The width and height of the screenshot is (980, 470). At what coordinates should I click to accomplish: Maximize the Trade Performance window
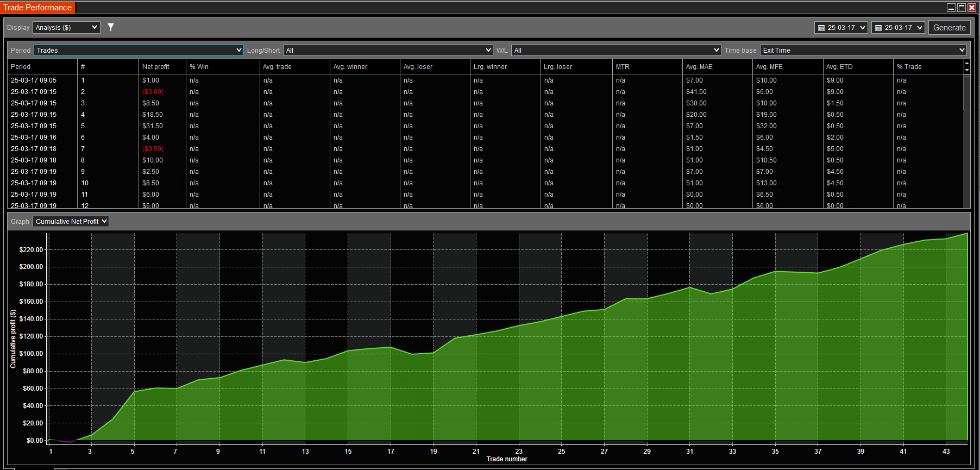coord(962,8)
